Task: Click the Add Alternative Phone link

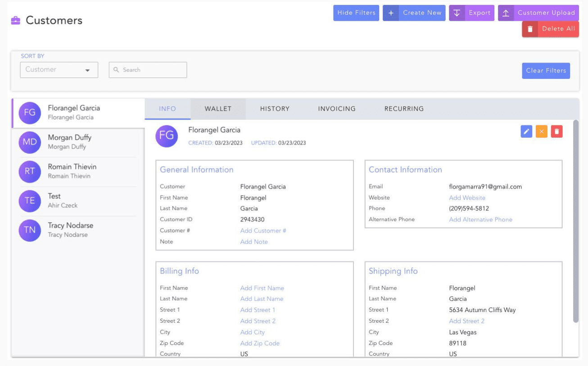Action: [x=480, y=220]
